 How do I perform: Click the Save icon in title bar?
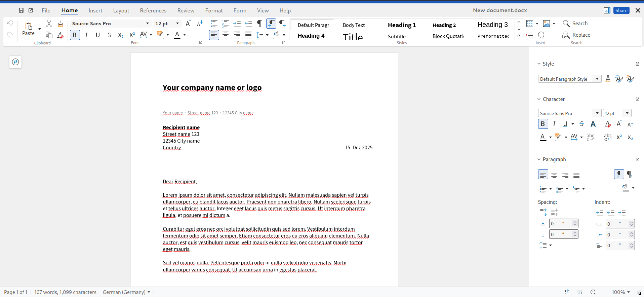[21, 10]
